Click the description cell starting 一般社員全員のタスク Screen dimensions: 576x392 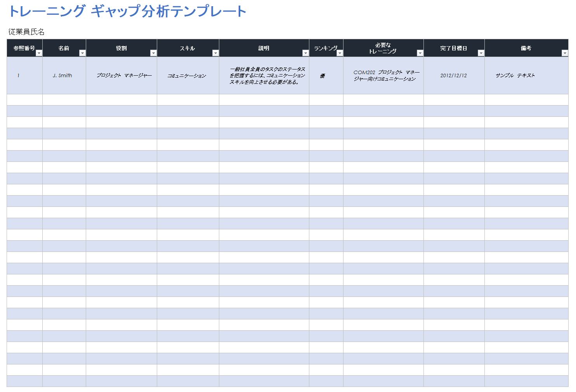(x=264, y=76)
